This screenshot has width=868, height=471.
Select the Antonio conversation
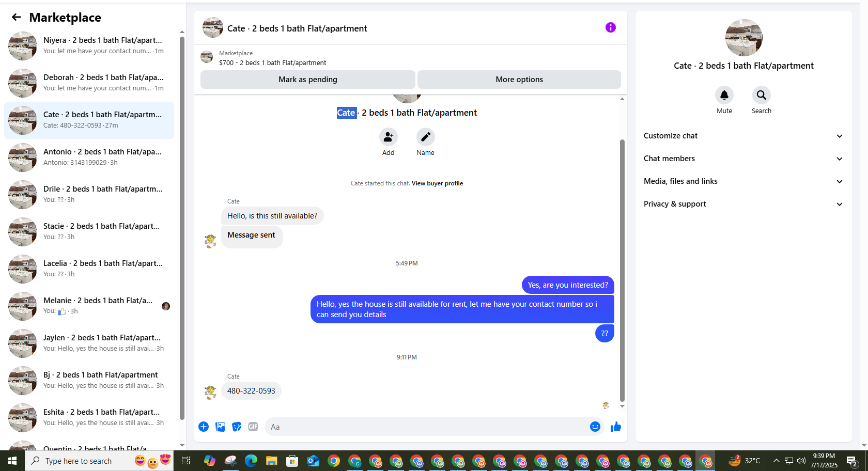pos(89,158)
